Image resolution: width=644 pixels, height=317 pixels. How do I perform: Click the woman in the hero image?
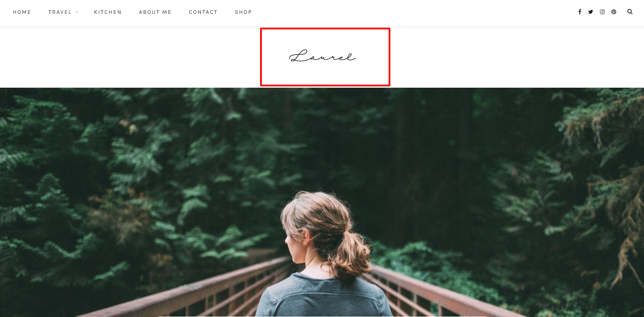(x=324, y=255)
